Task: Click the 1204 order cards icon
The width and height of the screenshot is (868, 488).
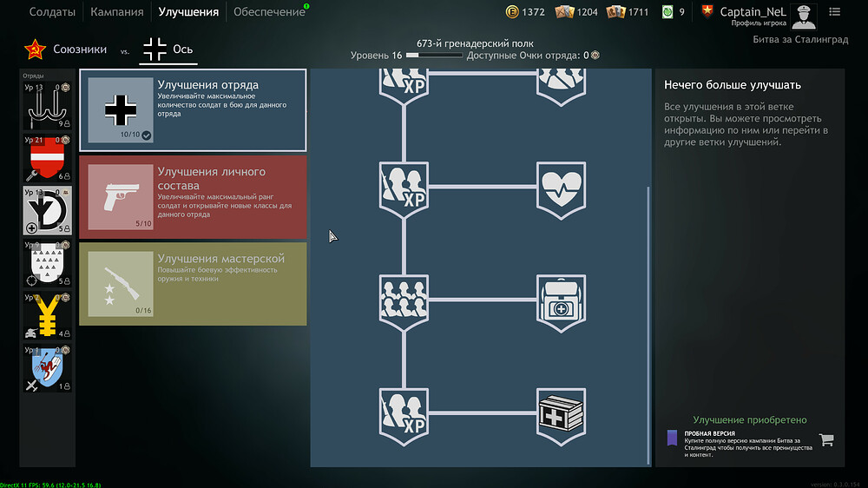Action: pos(564,11)
